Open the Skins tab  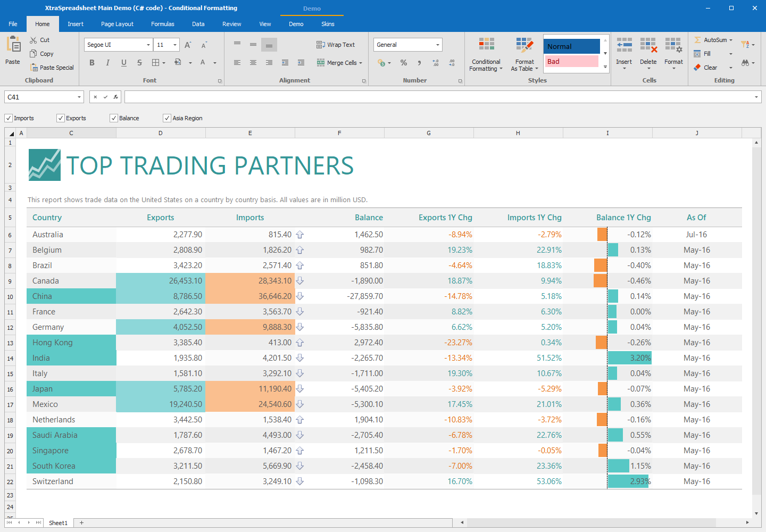328,23
